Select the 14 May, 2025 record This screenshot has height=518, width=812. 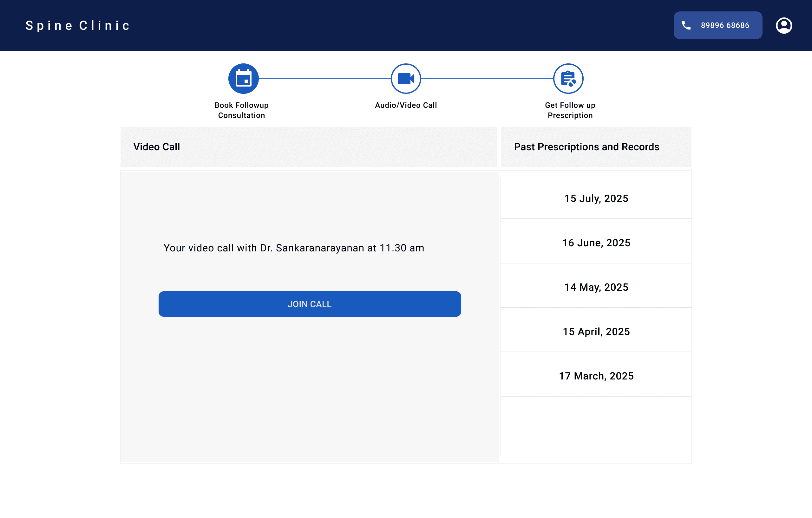pyautogui.click(x=596, y=287)
